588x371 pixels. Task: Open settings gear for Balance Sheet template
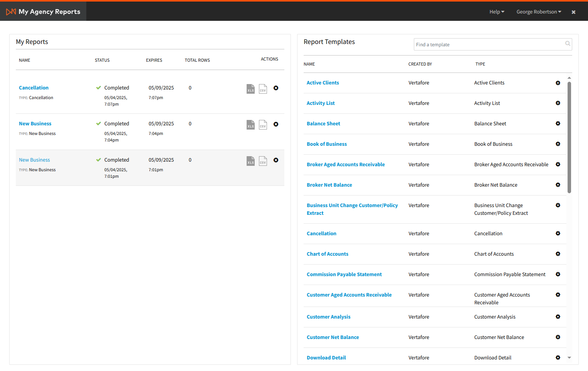click(558, 123)
